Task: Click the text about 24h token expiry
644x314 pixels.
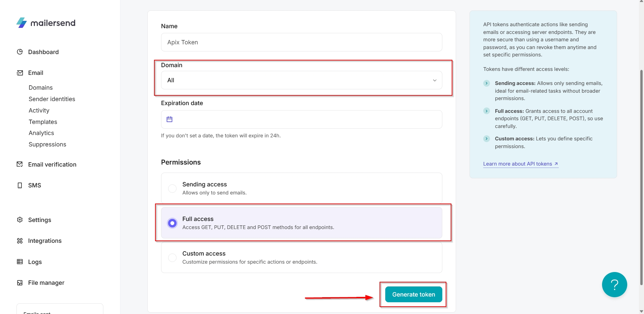Action: coord(221,136)
